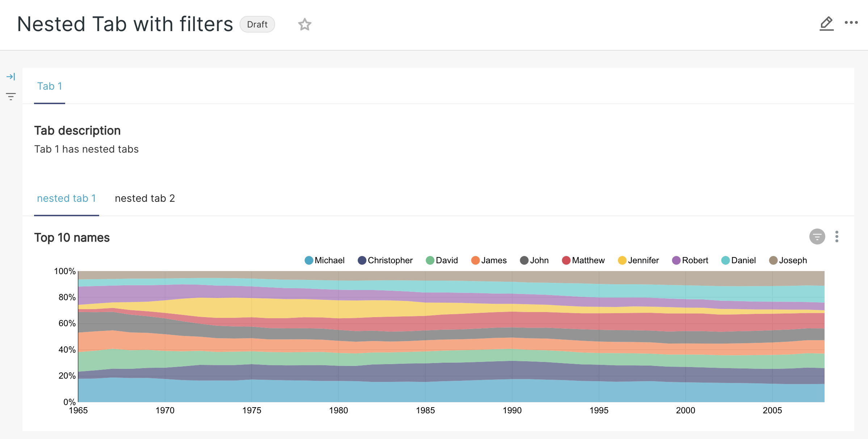Click the 2005 x-axis label

coord(772,410)
